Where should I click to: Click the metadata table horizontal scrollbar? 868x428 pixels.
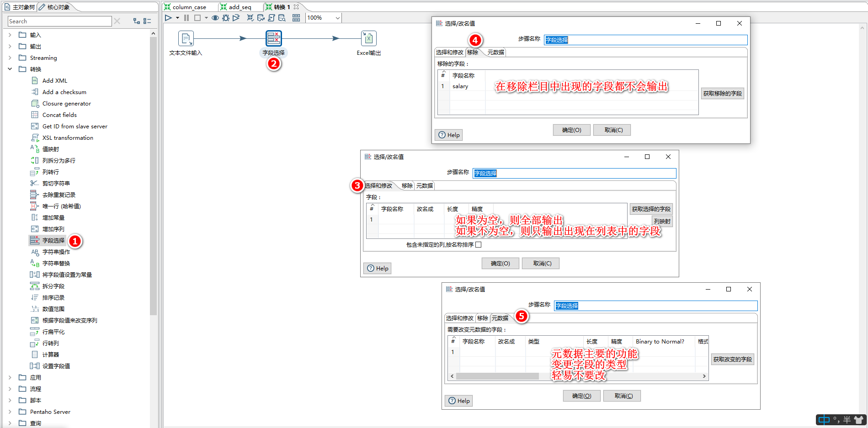click(x=497, y=376)
